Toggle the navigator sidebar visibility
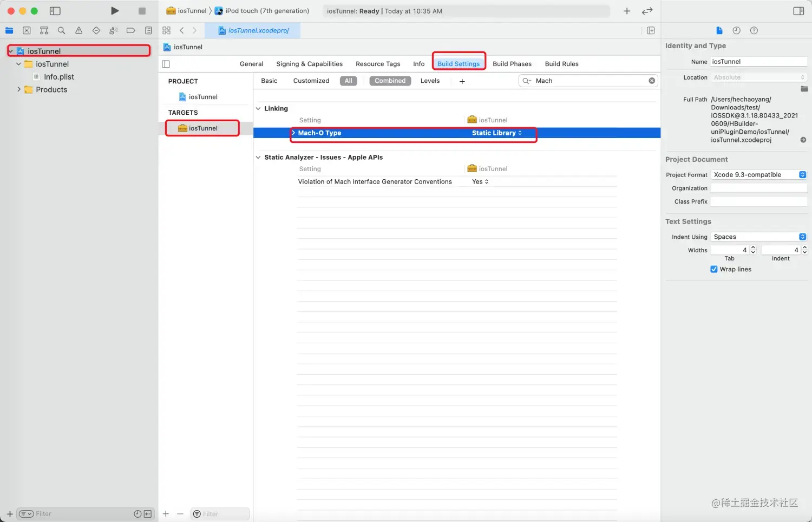Viewport: 812px width, 522px height. [x=55, y=11]
